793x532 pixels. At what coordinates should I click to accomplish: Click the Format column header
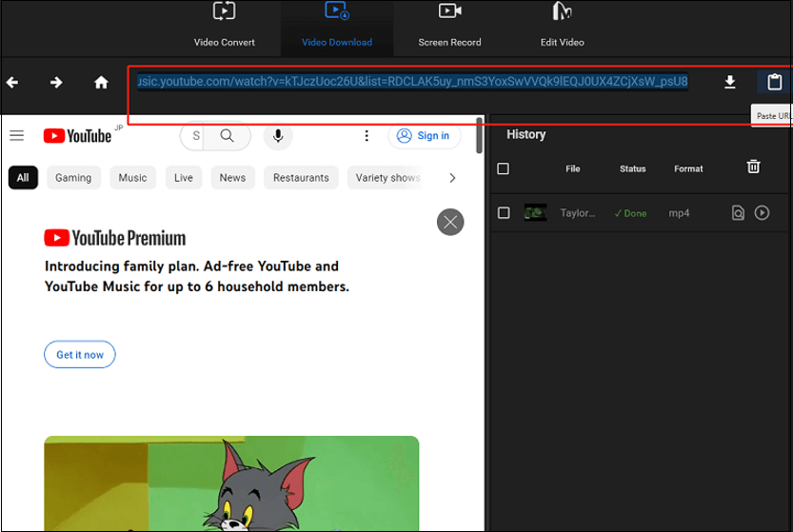click(x=688, y=168)
